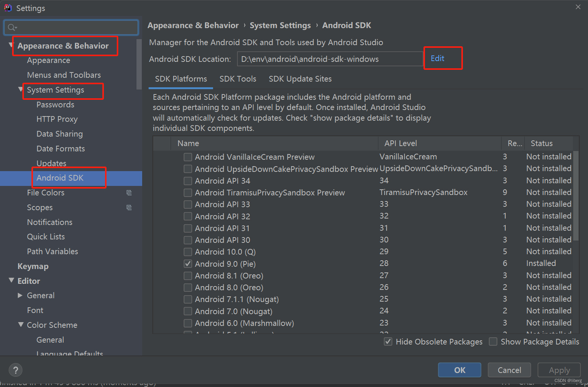Viewport: 588px width, 387px height.
Task: Focus the settings search field
Action: [71, 27]
